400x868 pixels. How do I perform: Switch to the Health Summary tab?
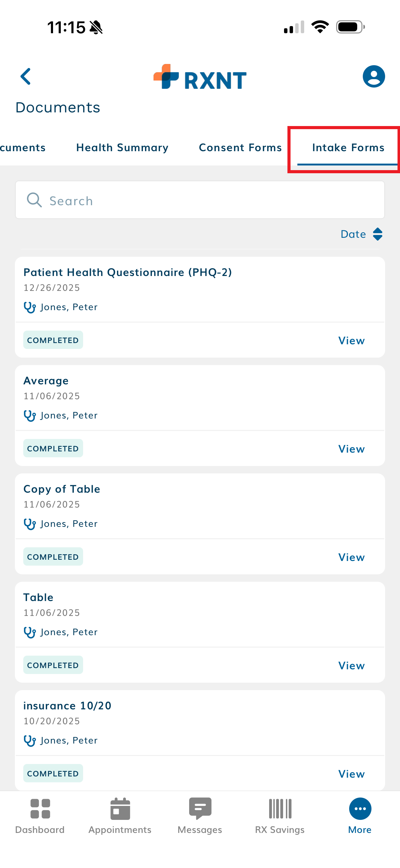[x=122, y=147]
